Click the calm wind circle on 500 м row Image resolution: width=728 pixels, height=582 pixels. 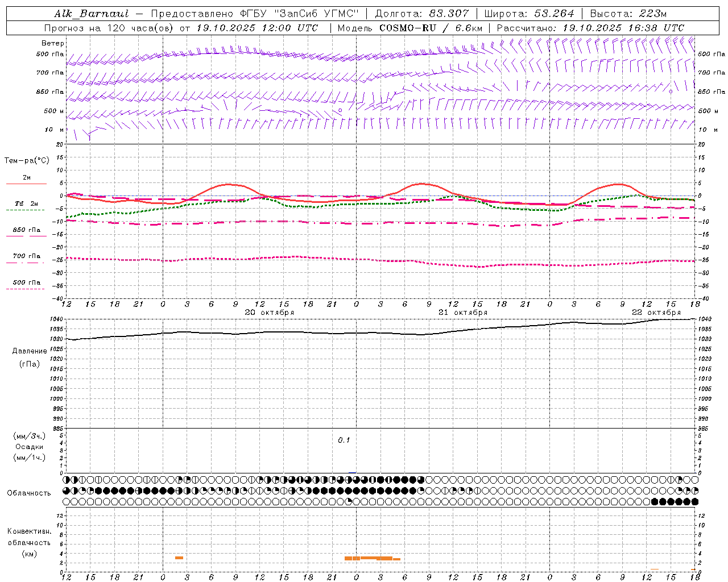(340, 110)
